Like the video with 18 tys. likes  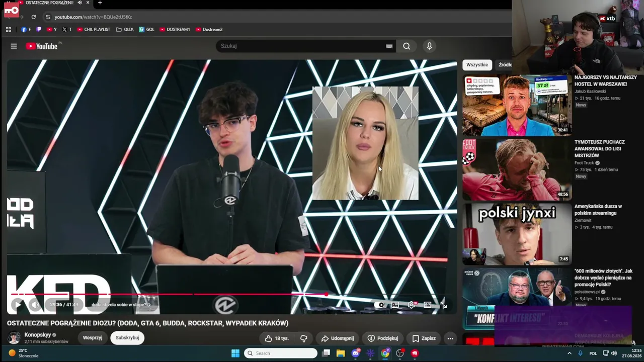(x=277, y=338)
